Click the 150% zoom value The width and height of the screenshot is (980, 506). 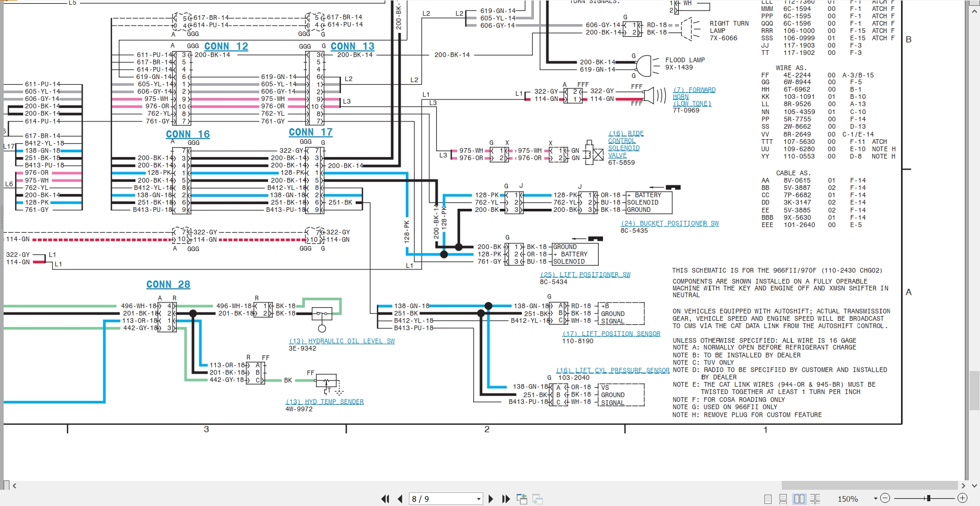coord(848,499)
